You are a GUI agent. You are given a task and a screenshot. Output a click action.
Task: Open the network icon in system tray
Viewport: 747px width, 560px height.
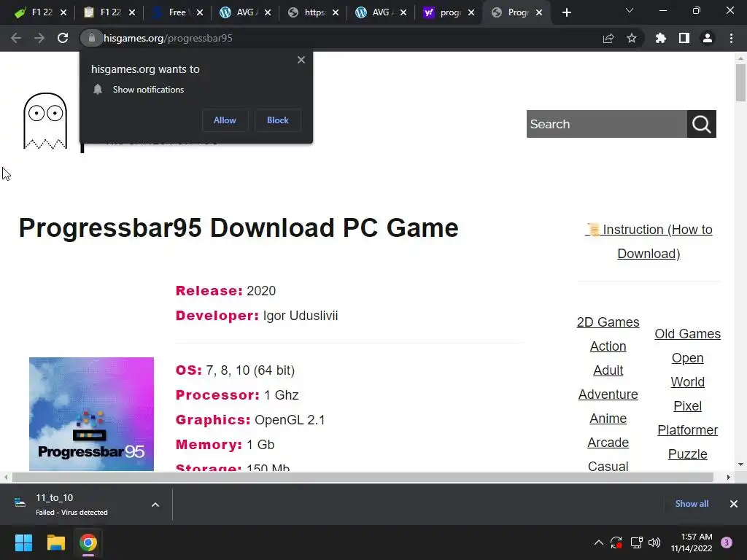click(x=636, y=542)
